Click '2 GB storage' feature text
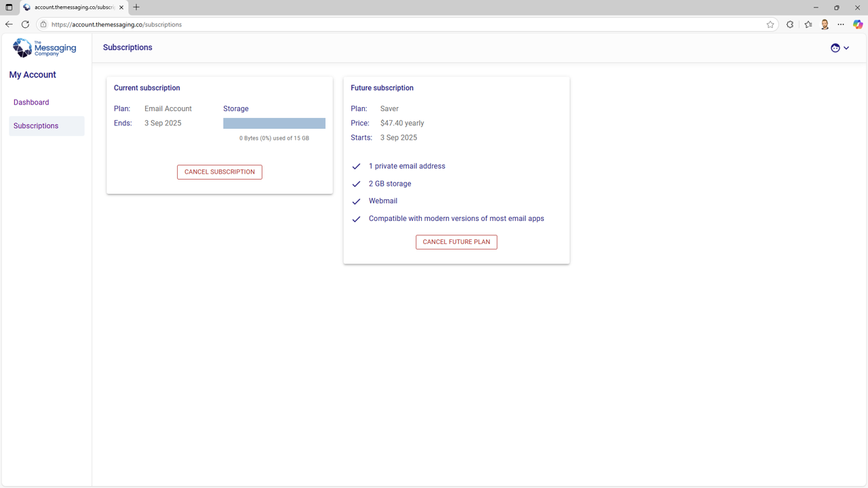This screenshot has width=868, height=488. pyautogui.click(x=390, y=184)
